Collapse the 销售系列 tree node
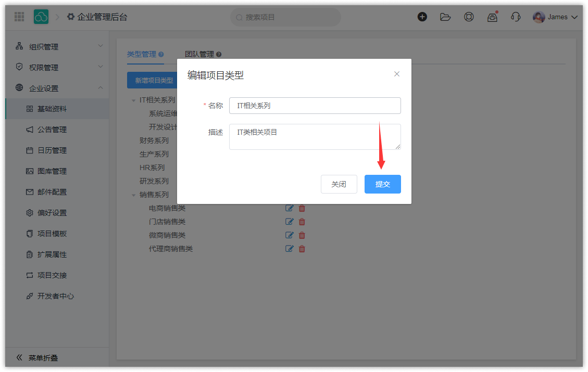588x372 pixels. [x=134, y=195]
